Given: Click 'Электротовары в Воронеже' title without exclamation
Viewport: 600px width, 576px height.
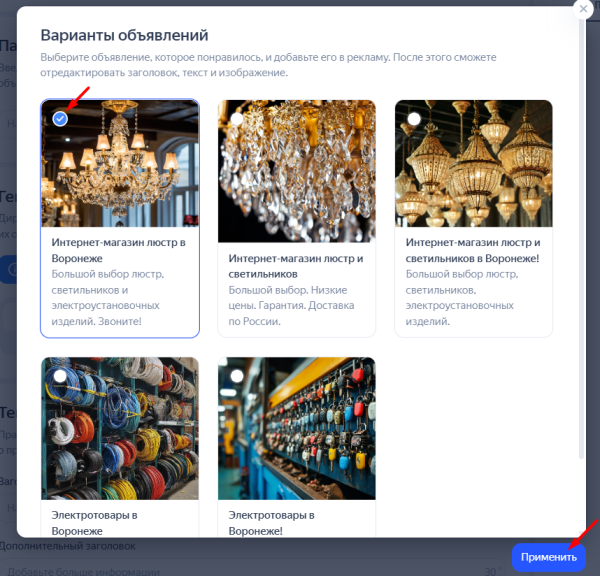Looking at the screenshot, I should pos(95,522).
